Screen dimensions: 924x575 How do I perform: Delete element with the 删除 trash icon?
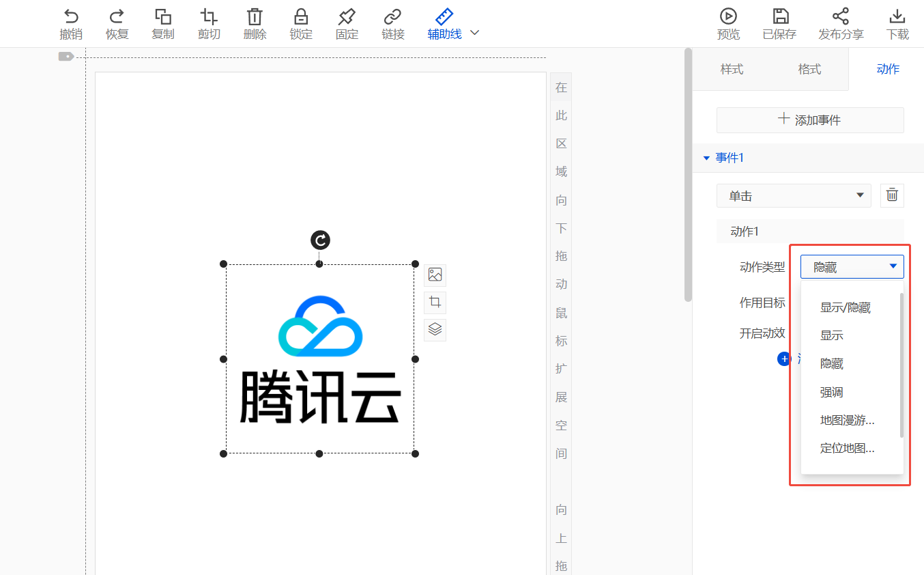pyautogui.click(x=255, y=17)
